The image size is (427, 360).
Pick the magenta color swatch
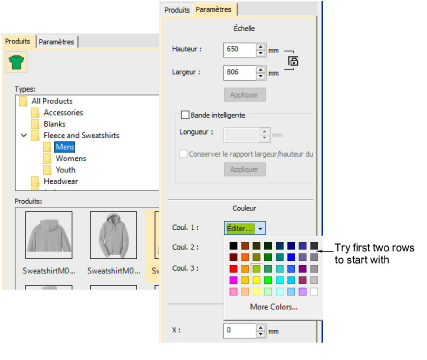233,280
